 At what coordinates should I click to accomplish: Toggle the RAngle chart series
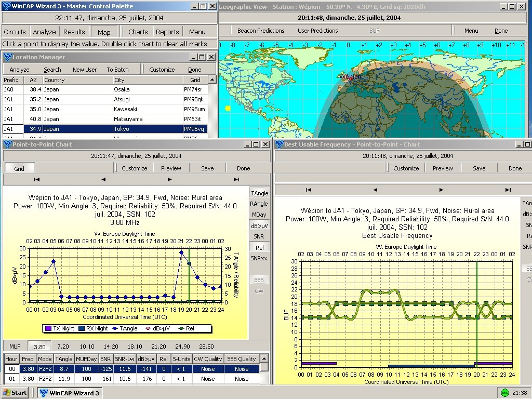point(259,204)
